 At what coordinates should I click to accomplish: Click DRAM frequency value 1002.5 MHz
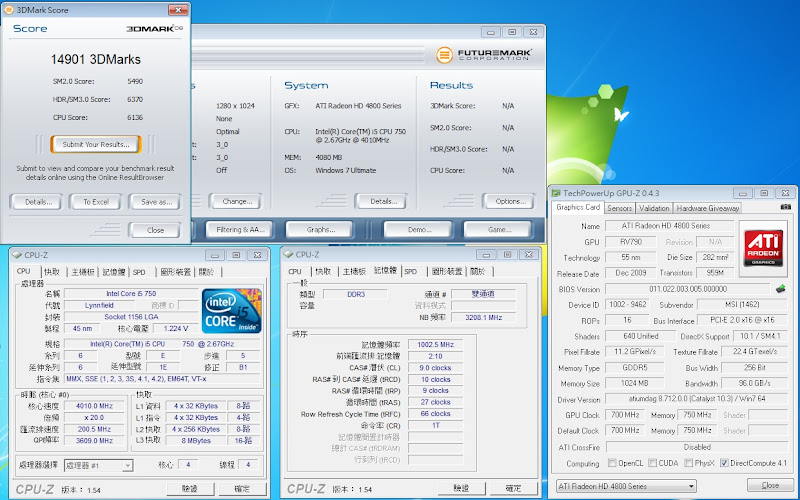tap(435, 345)
